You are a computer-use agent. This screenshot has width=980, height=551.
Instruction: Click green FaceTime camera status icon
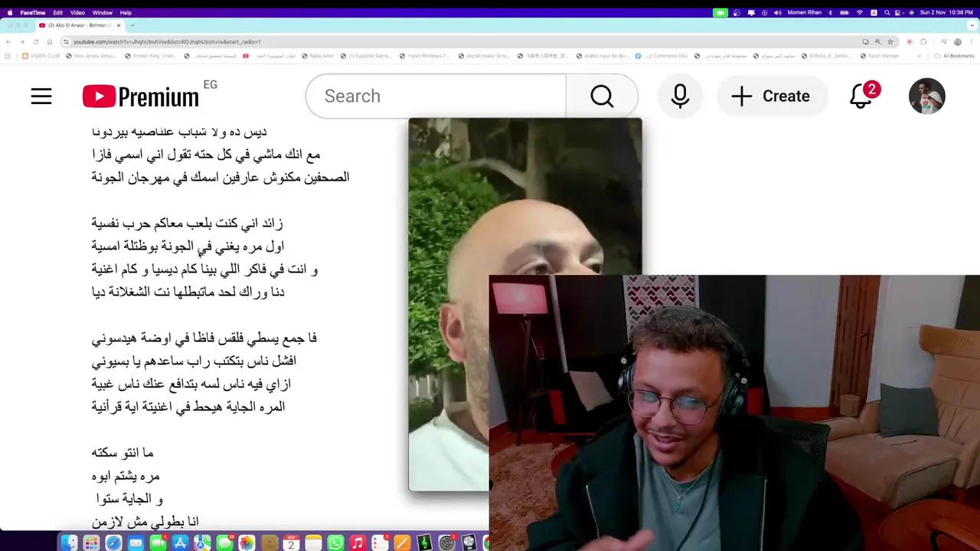720,12
